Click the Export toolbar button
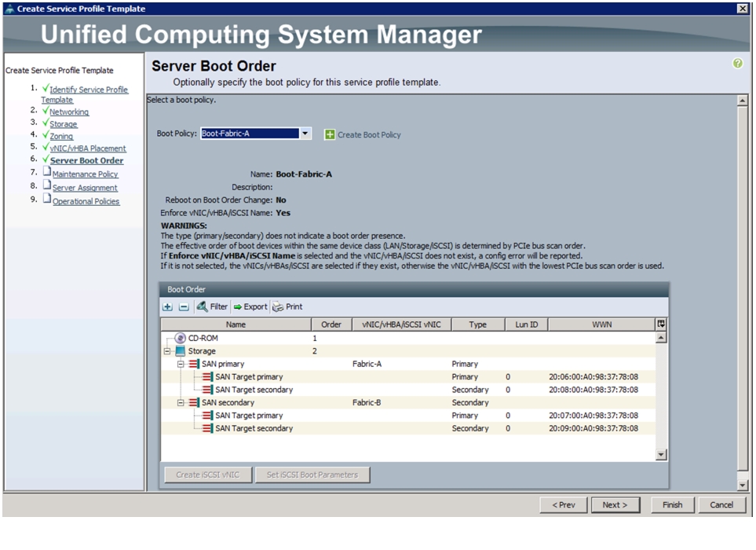The width and height of the screenshot is (756, 550). (x=250, y=307)
